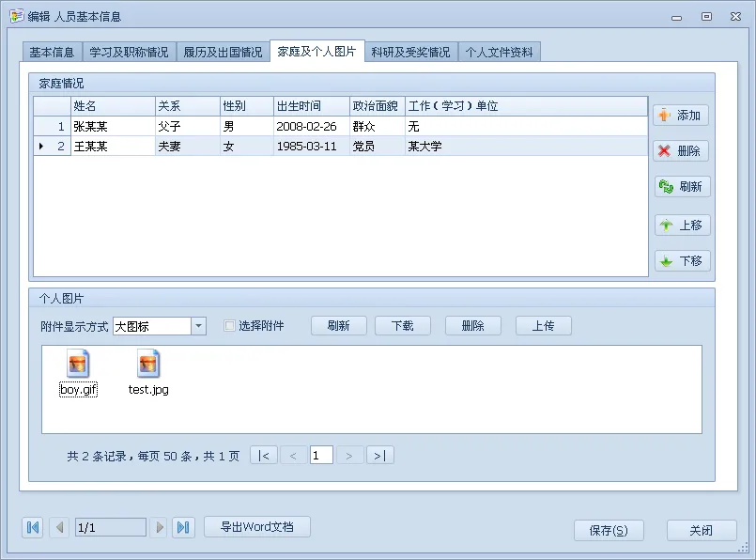Minimize the 编辑 人员基本信息 window
This screenshot has height=560, width=756.
[x=676, y=18]
